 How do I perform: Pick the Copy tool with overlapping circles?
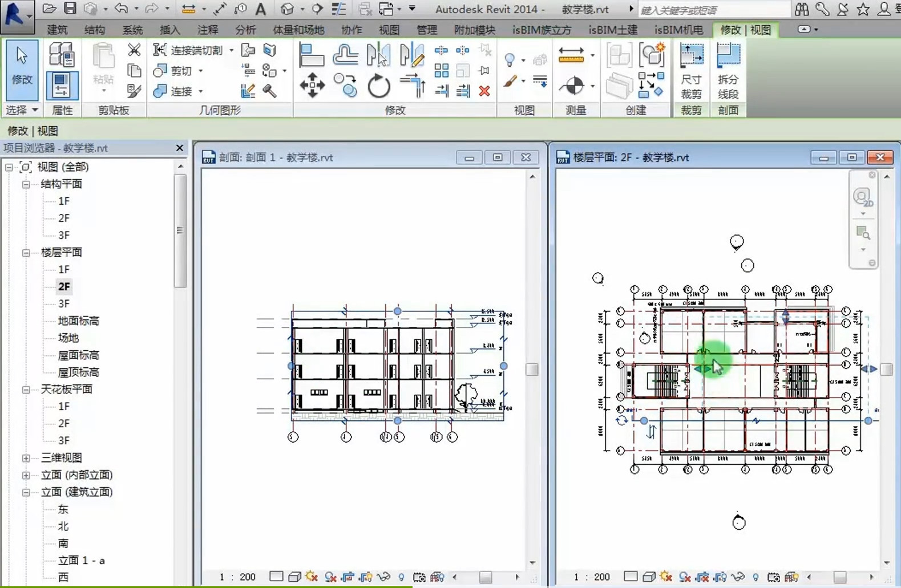(345, 86)
